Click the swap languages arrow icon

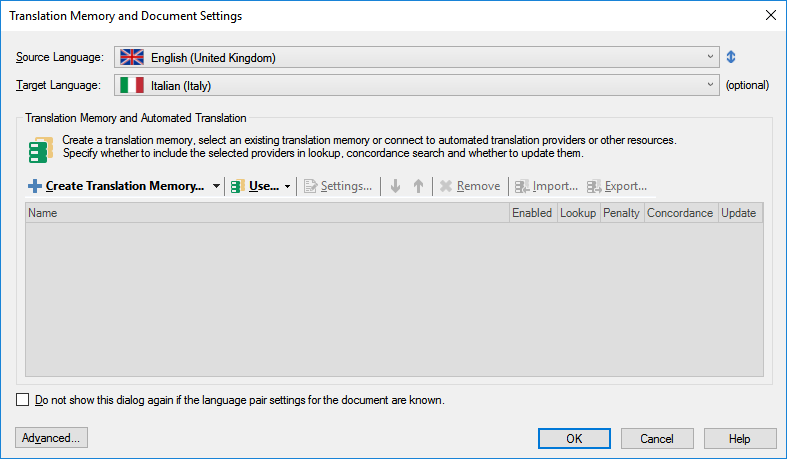tap(731, 57)
